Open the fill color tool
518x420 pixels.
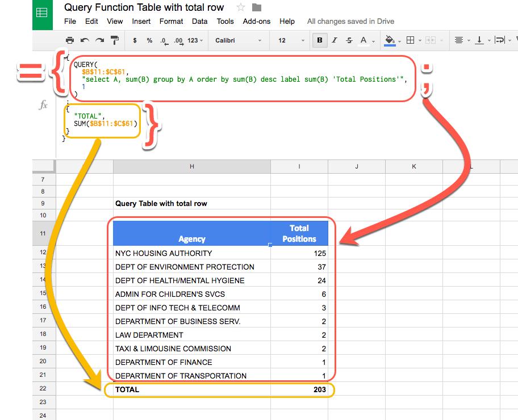point(391,40)
